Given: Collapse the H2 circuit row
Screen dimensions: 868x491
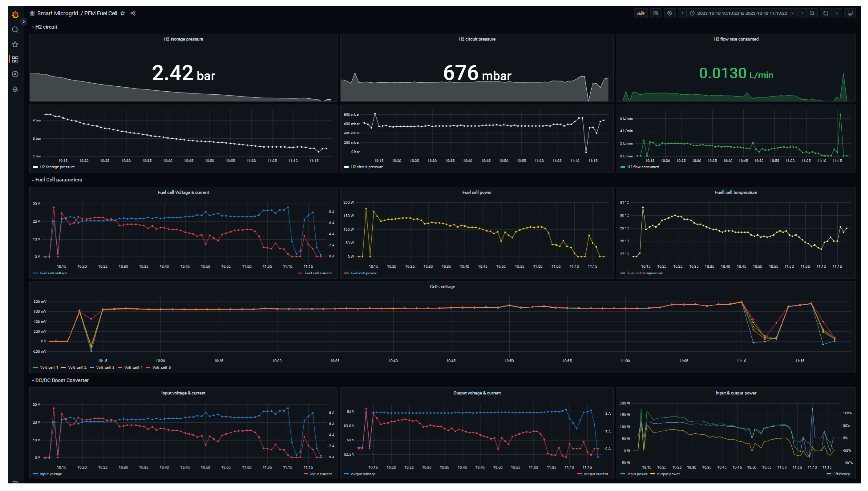Looking at the screenshot, I should [x=46, y=27].
